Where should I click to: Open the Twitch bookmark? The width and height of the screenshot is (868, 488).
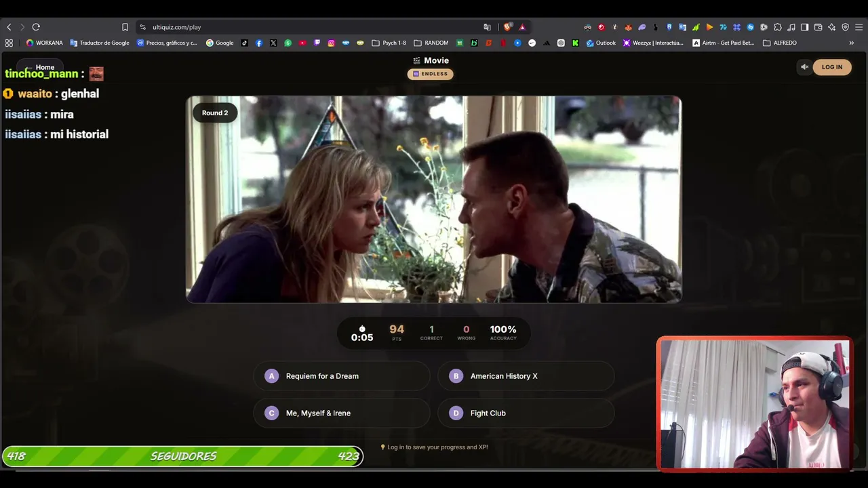[317, 43]
